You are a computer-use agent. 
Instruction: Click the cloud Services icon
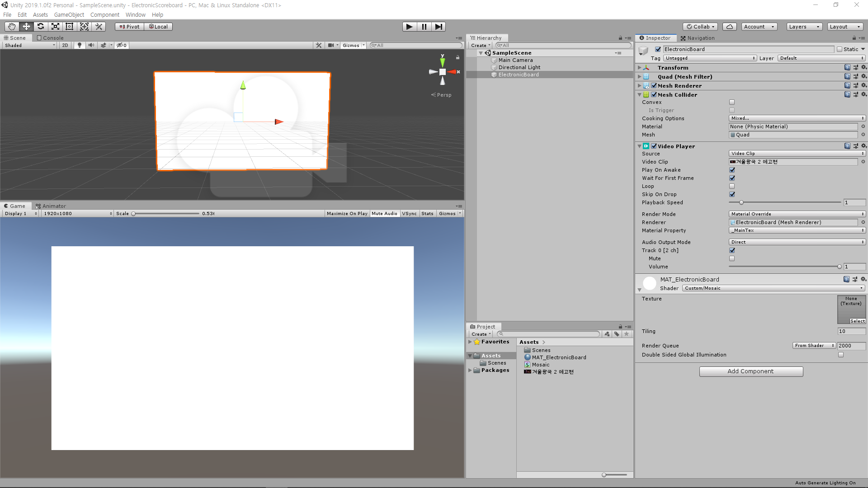[729, 27]
